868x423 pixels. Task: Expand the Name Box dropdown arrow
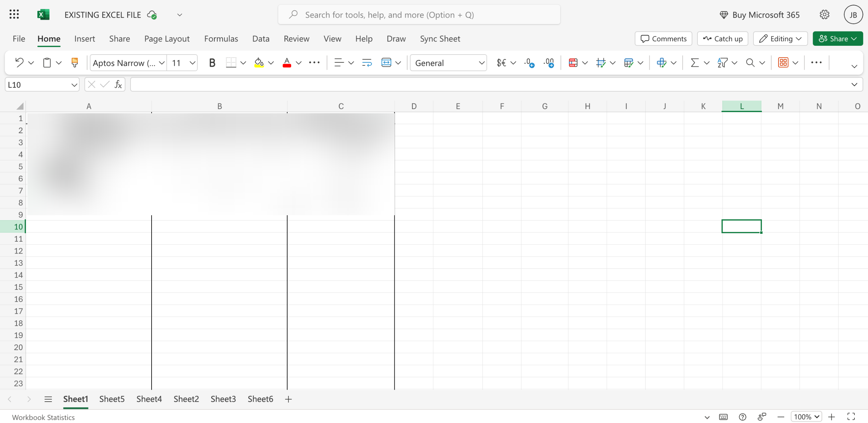tap(74, 85)
